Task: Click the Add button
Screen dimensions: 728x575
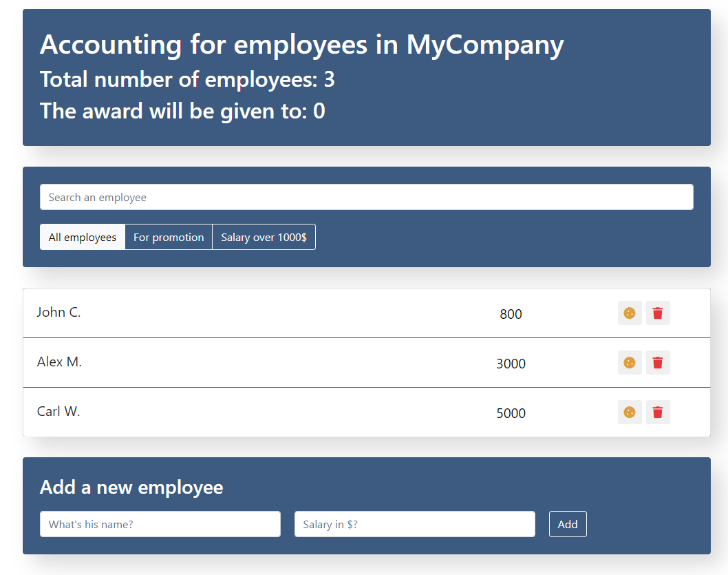Action: point(568,524)
